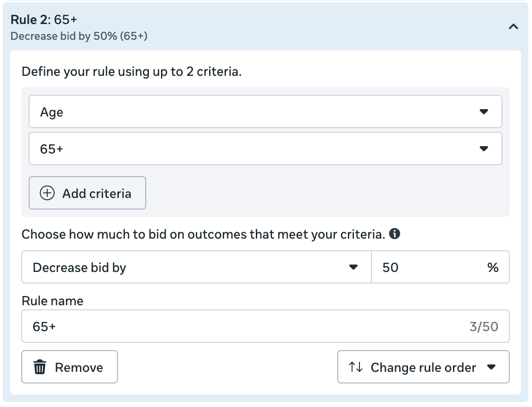Click the info icon beside bid criteria text

click(x=395, y=234)
